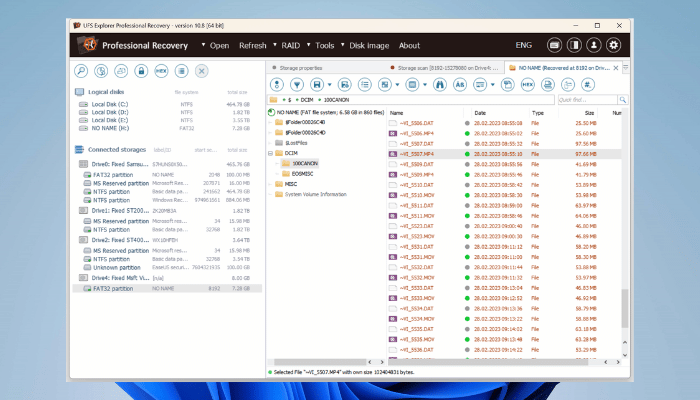Click the printer-style report icon in file toolbar
This screenshot has width=700, height=400.
point(548,84)
